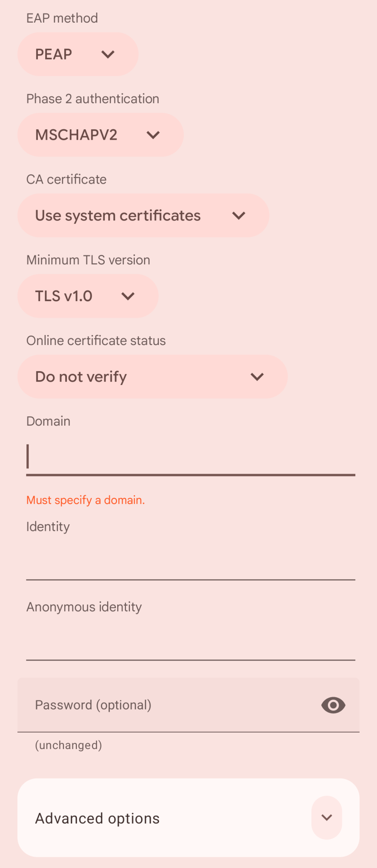Image resolution: width=377 pixels, height=868 pixels.
Task: Expand Advanced options using its chevron button
Action: click(327, 818)
